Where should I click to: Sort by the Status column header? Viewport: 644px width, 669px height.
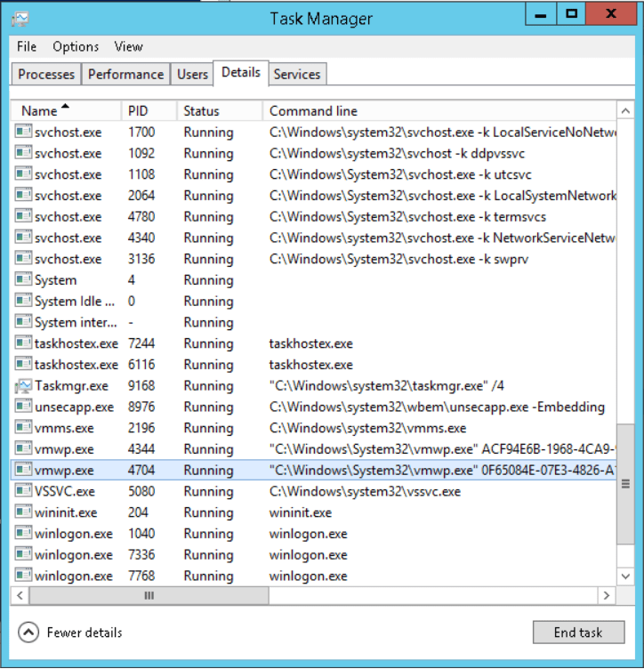(220, 111)
